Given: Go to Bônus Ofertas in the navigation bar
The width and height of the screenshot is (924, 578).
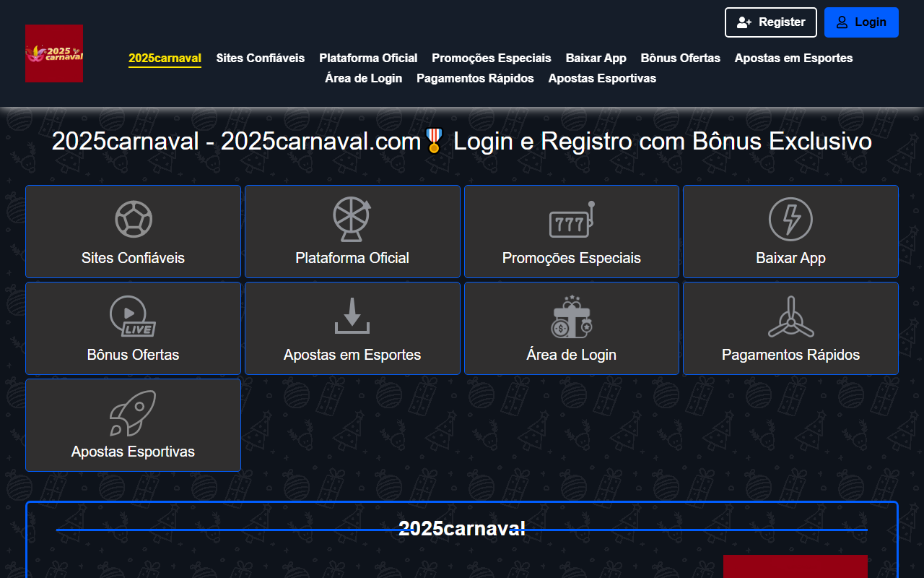Looking at the screenshot, I should (681, 58).
